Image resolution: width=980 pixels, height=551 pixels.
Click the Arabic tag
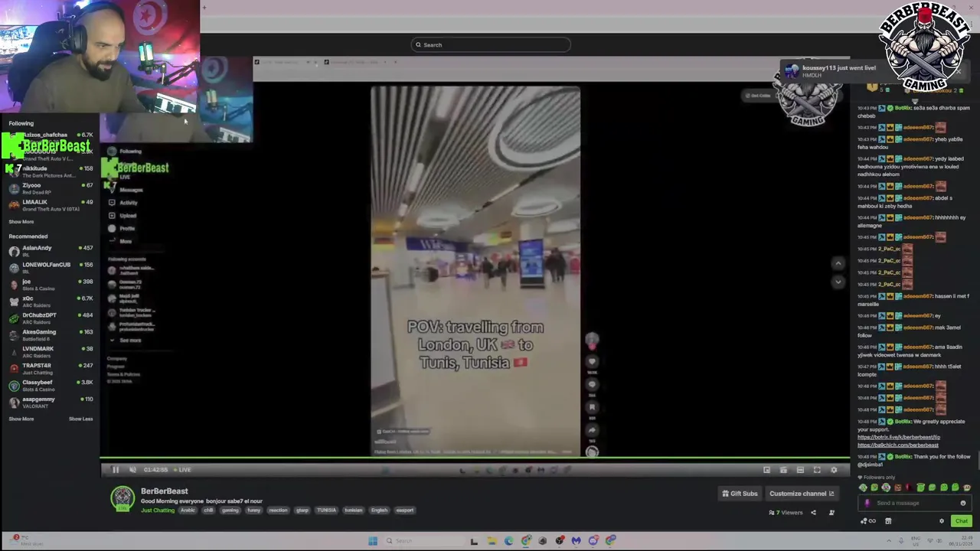pos(188,510)
